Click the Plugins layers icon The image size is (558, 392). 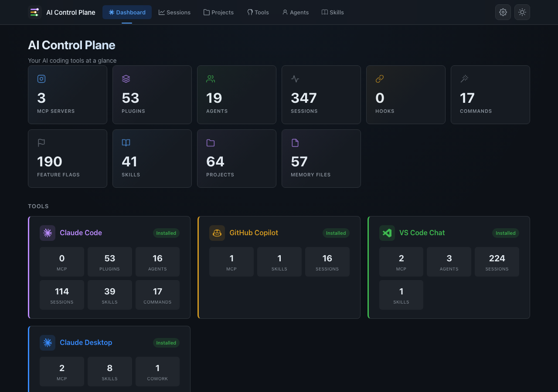point(126,79)
